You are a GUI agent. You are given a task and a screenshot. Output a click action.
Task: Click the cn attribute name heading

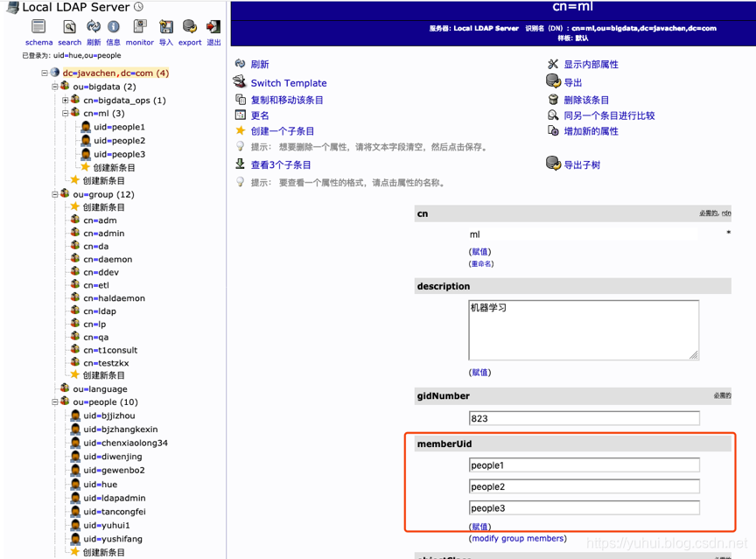click(x=423, y=213)
